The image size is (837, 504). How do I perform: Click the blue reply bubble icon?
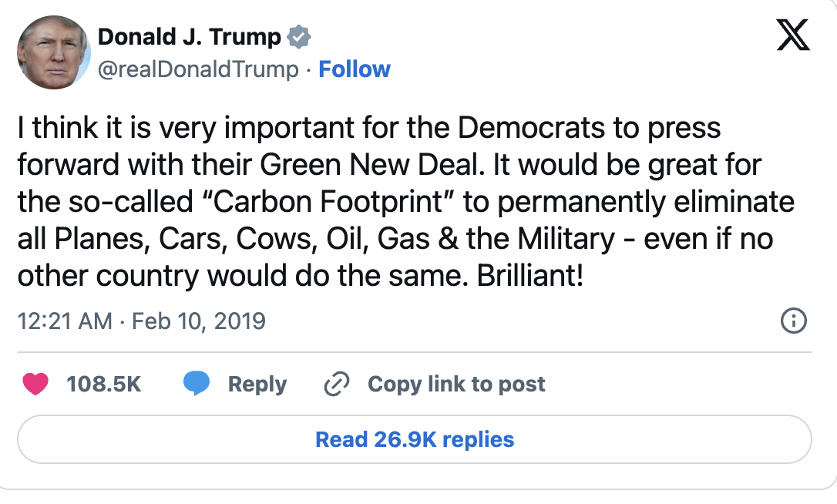[197, 384]
